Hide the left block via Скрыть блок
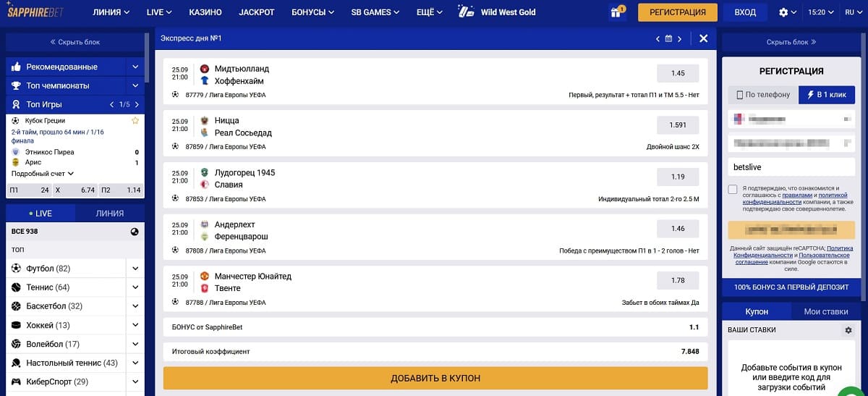 (x=75, y=42)
